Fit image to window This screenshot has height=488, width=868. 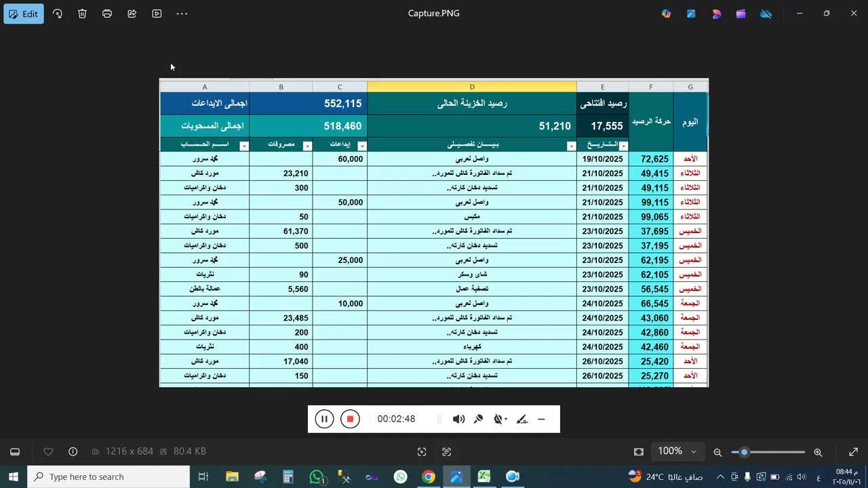click(639, 451)
